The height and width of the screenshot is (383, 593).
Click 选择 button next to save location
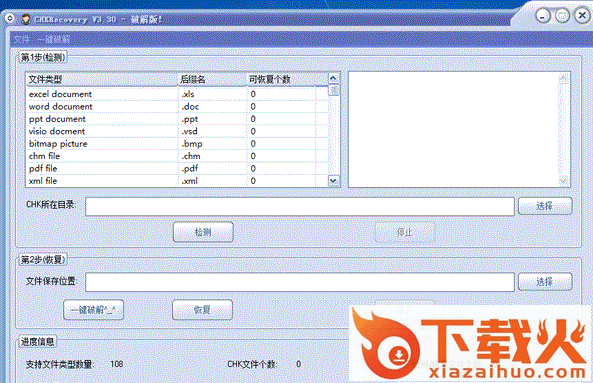545,282
